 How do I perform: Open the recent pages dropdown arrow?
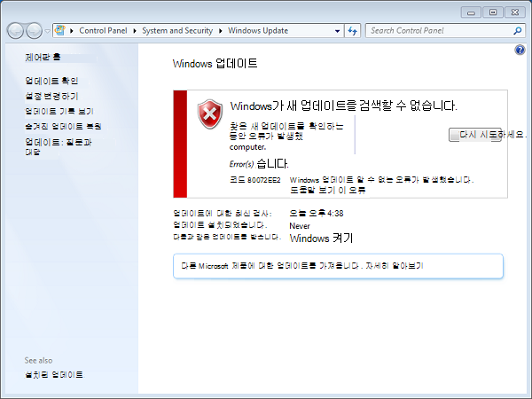point(47,31)
